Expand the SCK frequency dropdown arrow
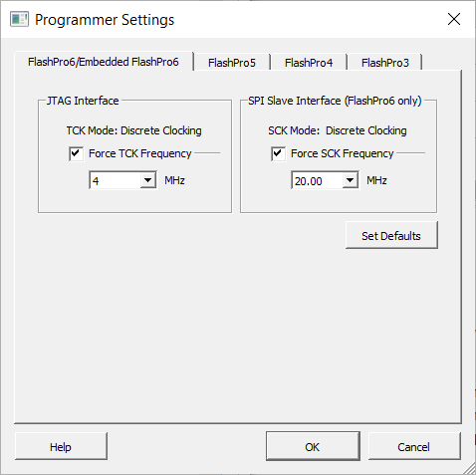This screenshot has width=476, height=475. coord(350,180)
